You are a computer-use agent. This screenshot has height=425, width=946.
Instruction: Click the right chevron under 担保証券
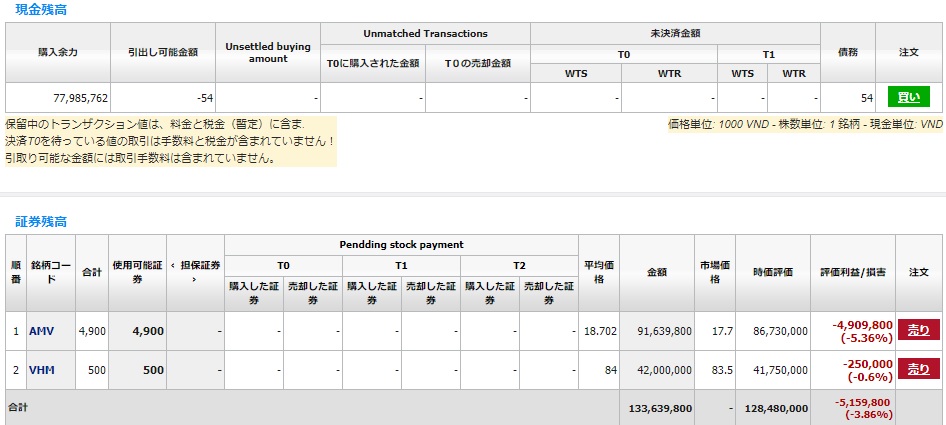point(194,279)
